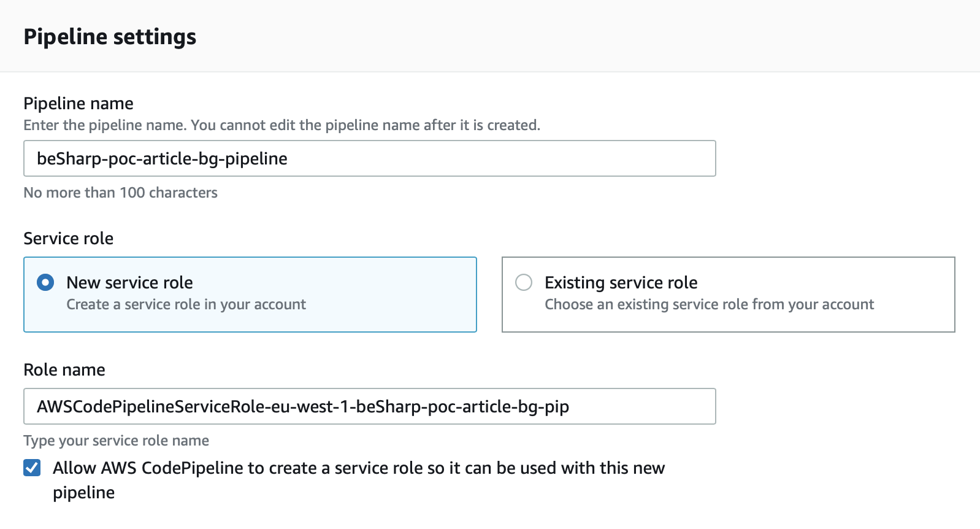Select the Existing service role radio button
The height and width of the screenshot is (529, 980).
524,282
